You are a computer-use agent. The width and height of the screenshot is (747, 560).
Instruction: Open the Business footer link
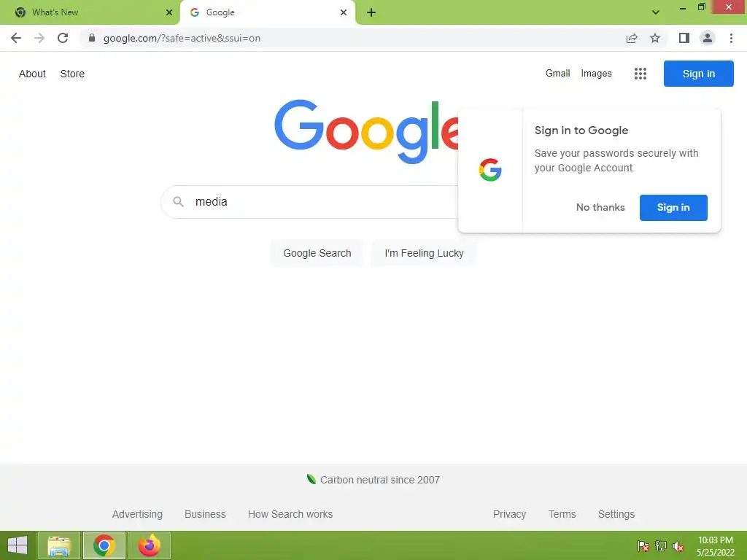[205, 514]
